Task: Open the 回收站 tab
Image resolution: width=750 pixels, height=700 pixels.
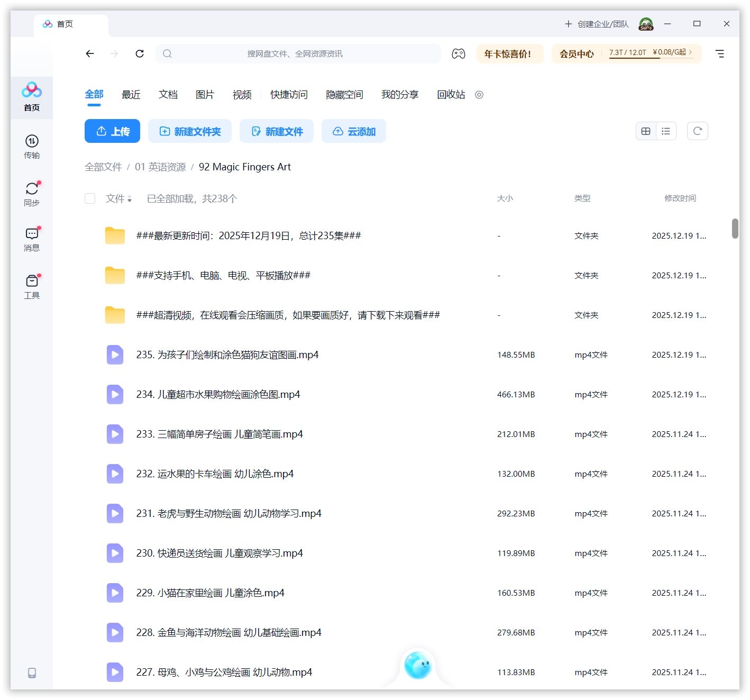Action: tap(451, 95)
